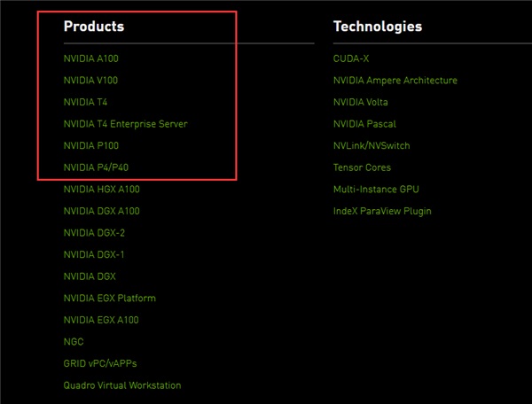Image resolution: width=532 pixels, height=404 pixels.
Task: Open the GRID vPC/vAPPs link
Action: pos(100,363)
